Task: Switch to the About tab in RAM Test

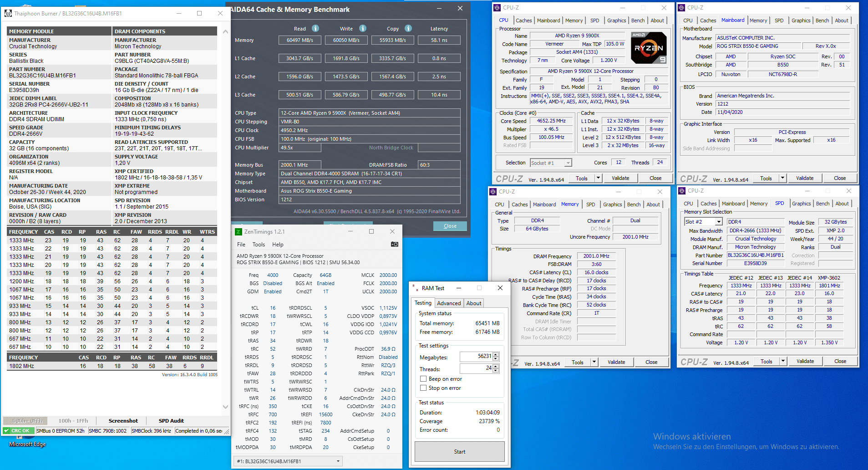Action: click(x=474, y=303)
